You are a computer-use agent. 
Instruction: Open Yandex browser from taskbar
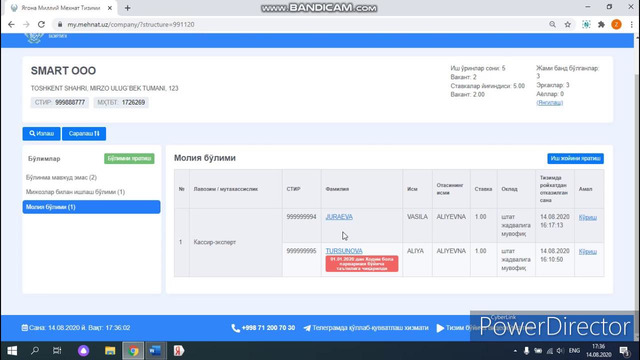click(x=179, y=351)
